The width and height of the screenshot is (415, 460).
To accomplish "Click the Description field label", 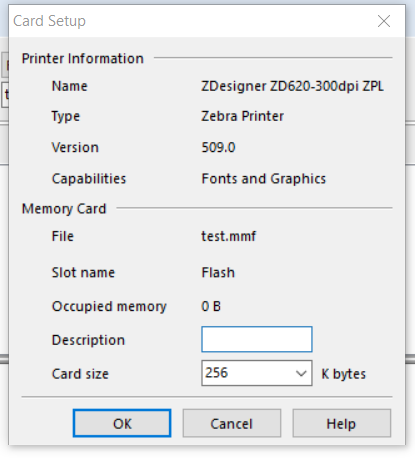I will 88,340.
